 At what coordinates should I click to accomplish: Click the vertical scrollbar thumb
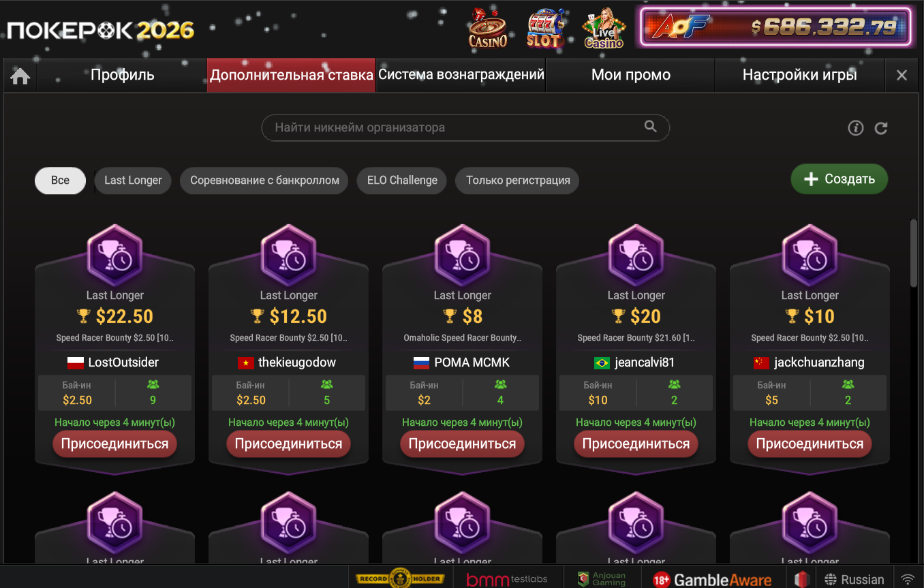914,253
